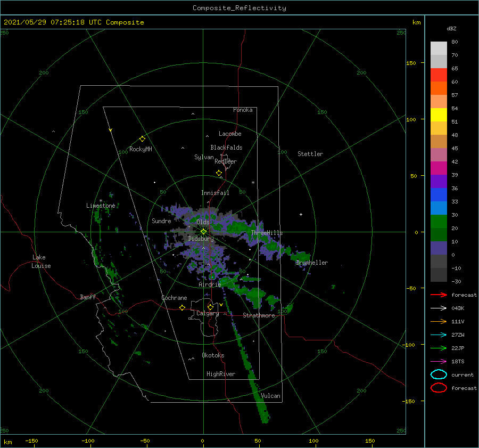
Task: Click the yellow km label at top right
Action: click(416, 22)
